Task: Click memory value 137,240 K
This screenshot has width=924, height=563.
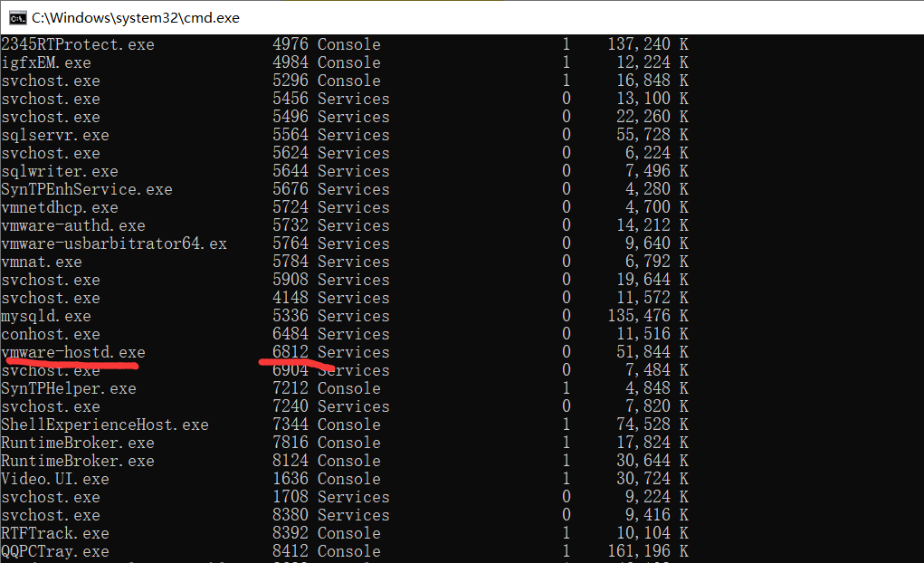Action: [648, 44]
